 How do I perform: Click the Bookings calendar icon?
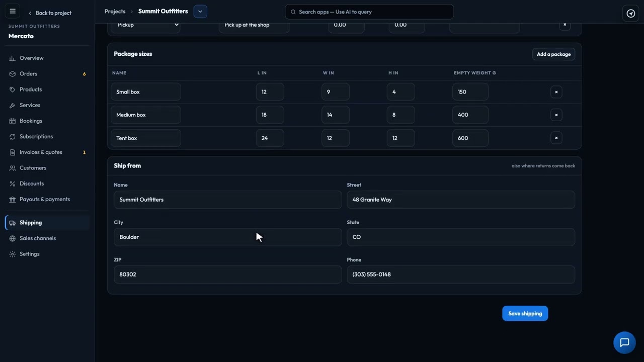pyautogui.click(x=13, y=121)
